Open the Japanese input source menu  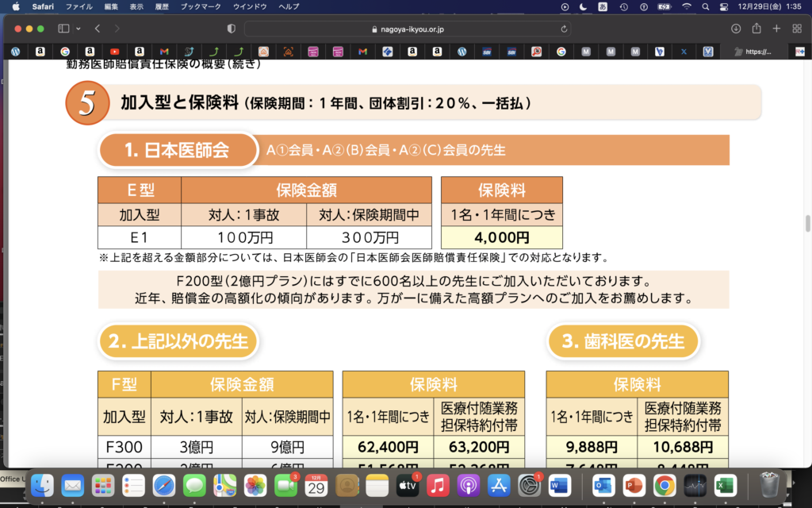click(604, 6)
